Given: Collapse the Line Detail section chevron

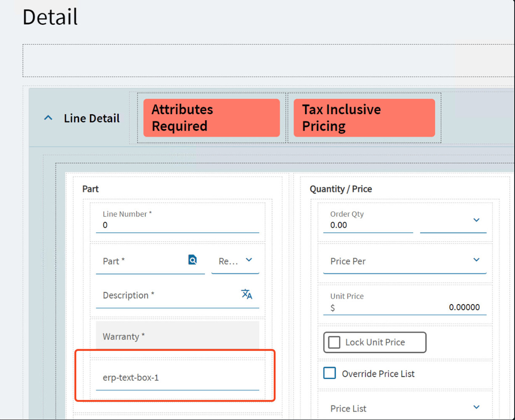Looking at the screenshot, I should (x=47, y=118).
